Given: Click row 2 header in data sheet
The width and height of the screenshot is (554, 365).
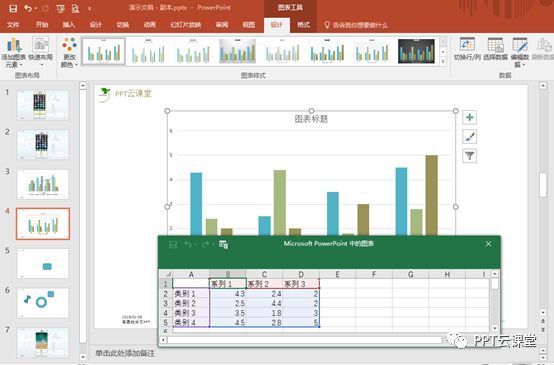Looking at the screenshot, I should tap(166, 294).
